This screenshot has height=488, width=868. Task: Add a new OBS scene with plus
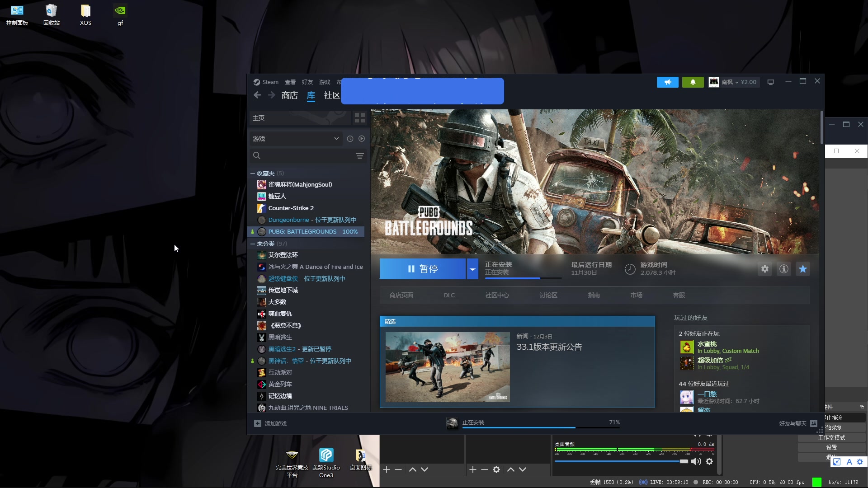click(387, 469)
